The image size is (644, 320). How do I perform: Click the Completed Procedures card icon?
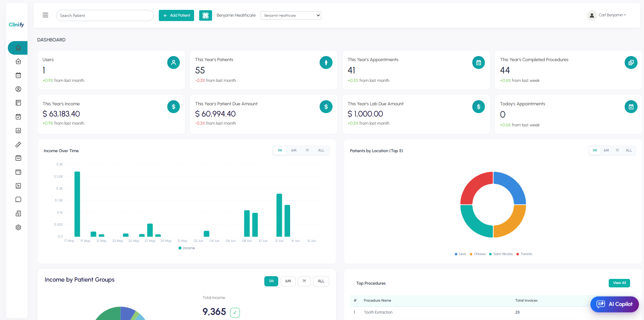click(631, 63)
